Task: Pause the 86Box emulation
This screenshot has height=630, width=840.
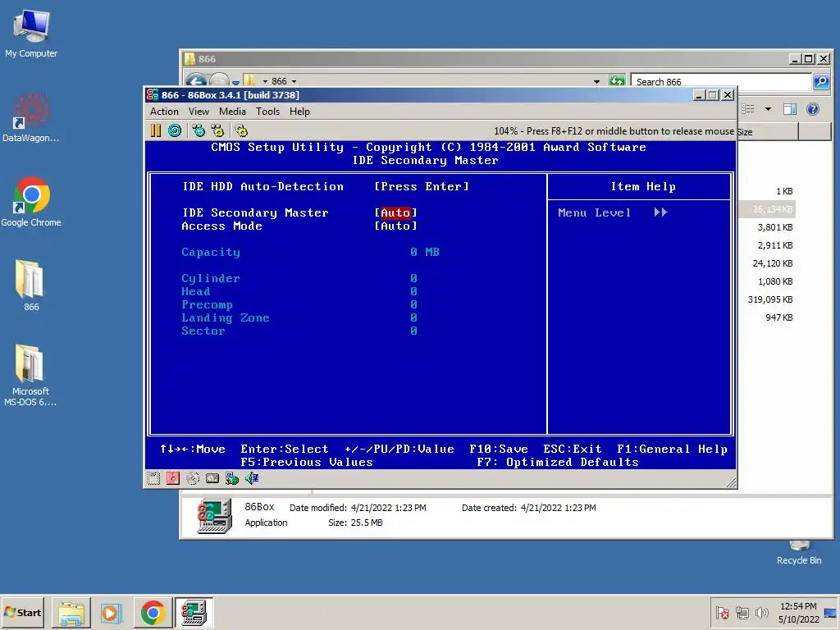Action: click(x=156, y=130)
